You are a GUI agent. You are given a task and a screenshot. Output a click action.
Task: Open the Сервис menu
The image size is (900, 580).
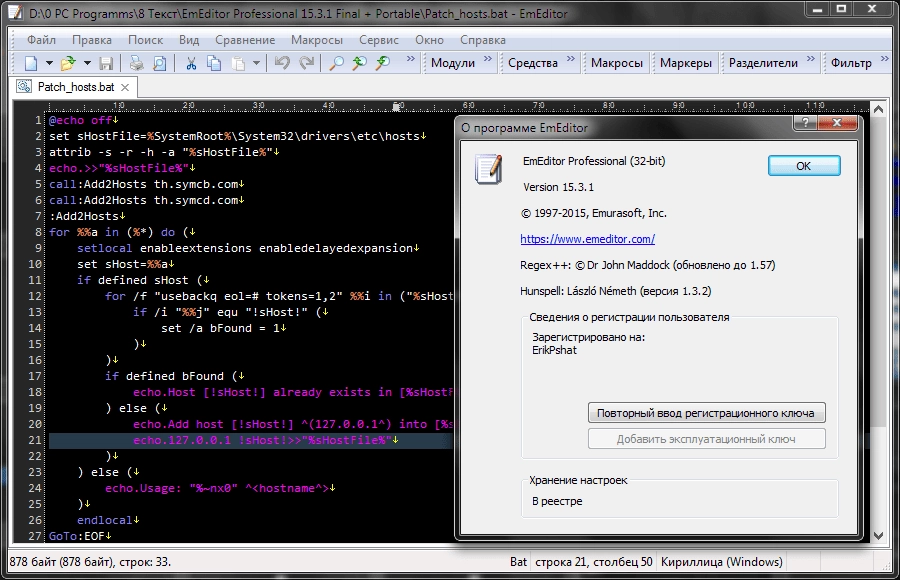pyautogui.click(x=379, y=40)
